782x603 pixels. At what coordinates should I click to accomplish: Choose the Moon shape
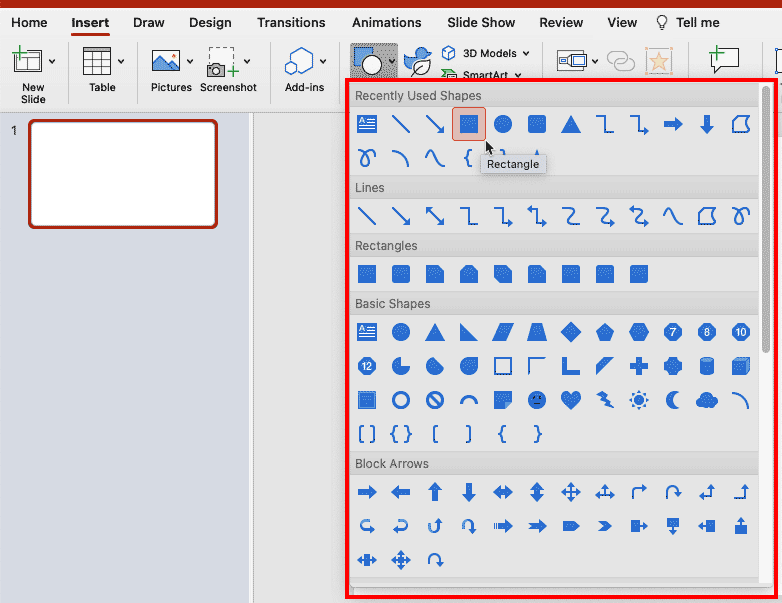(x=673, y=400)
